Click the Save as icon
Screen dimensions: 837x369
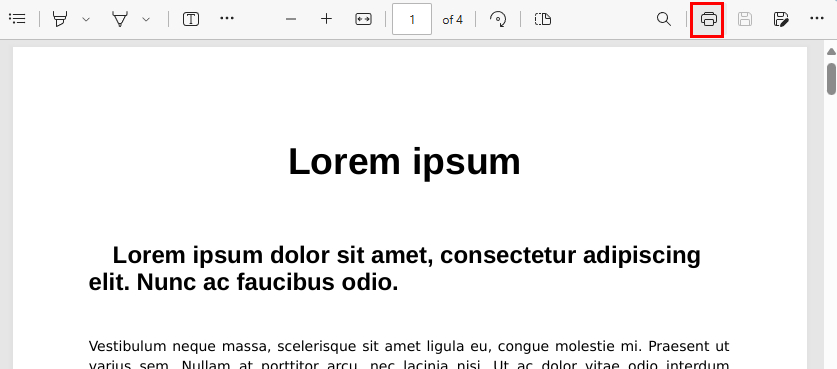(780, 19)
